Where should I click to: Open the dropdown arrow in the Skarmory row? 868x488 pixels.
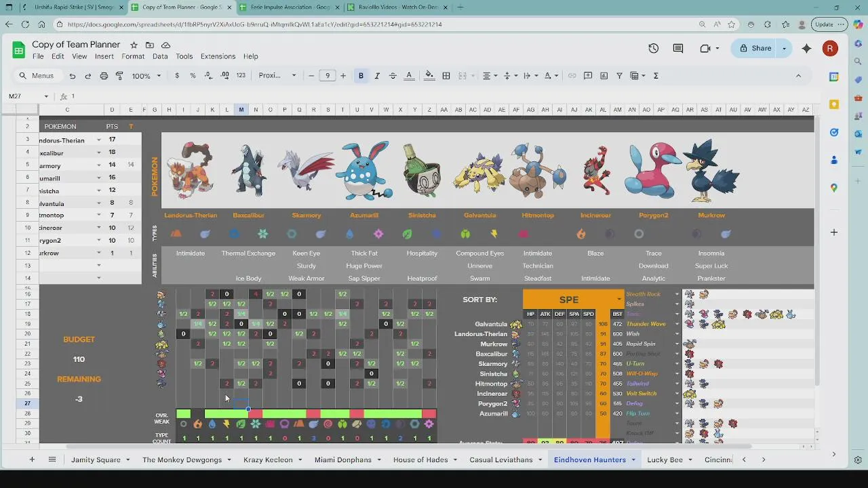pos(98,165)
